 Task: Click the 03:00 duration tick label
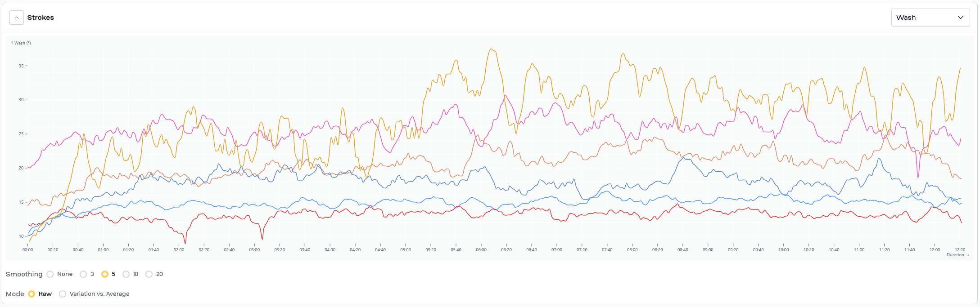coord(254,250)
